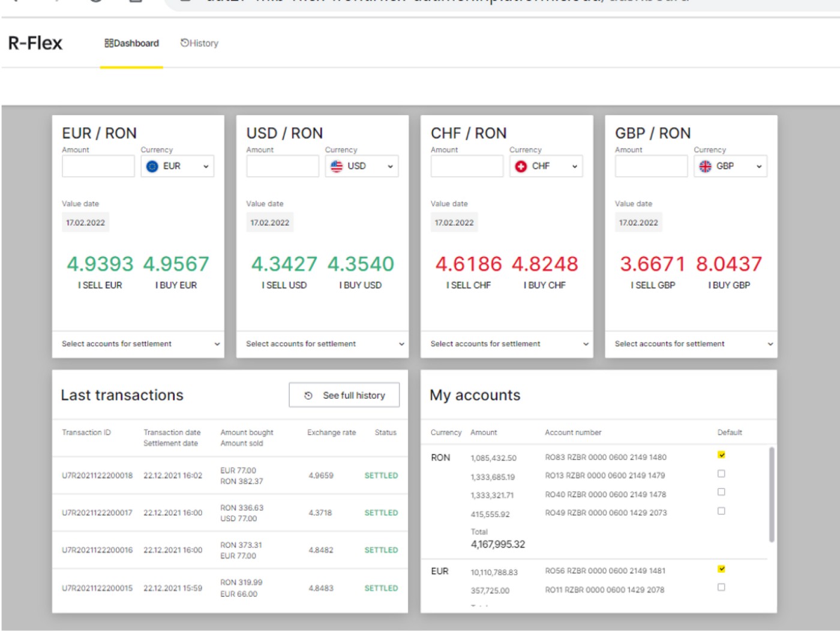840x631 pixels.
Task: Click the Amount field in CHF / RON card
Action: coord(467,166)
